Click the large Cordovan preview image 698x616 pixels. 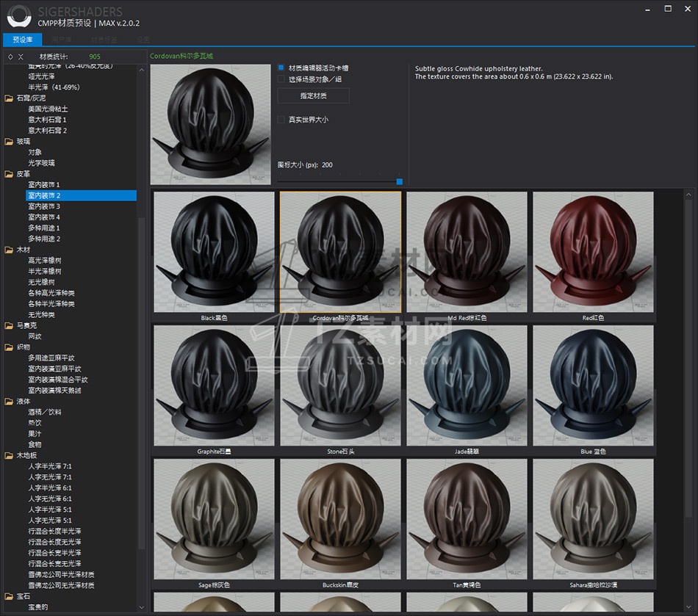(211, 125)
